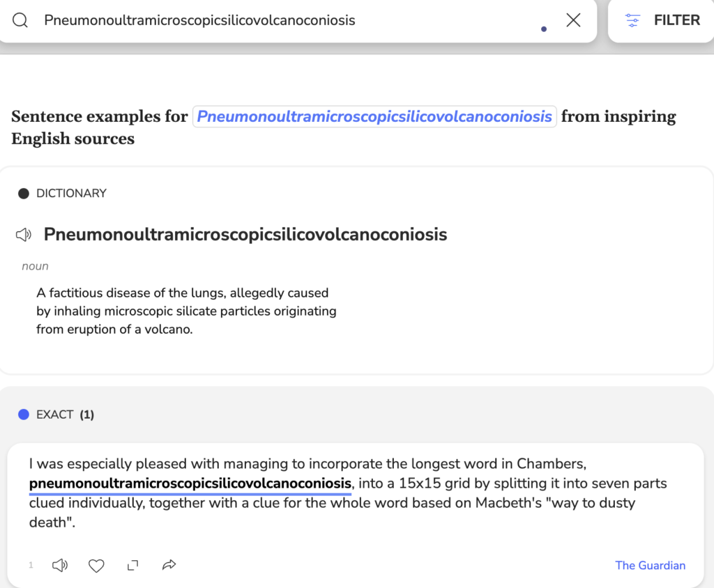Clear the search box with the X

coord(573,20)
